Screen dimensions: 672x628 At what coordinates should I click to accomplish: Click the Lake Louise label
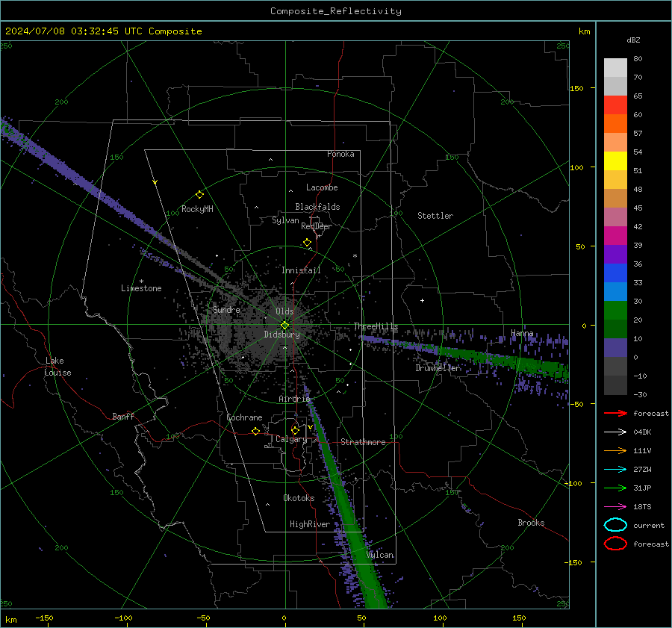(x=57, y=367)
